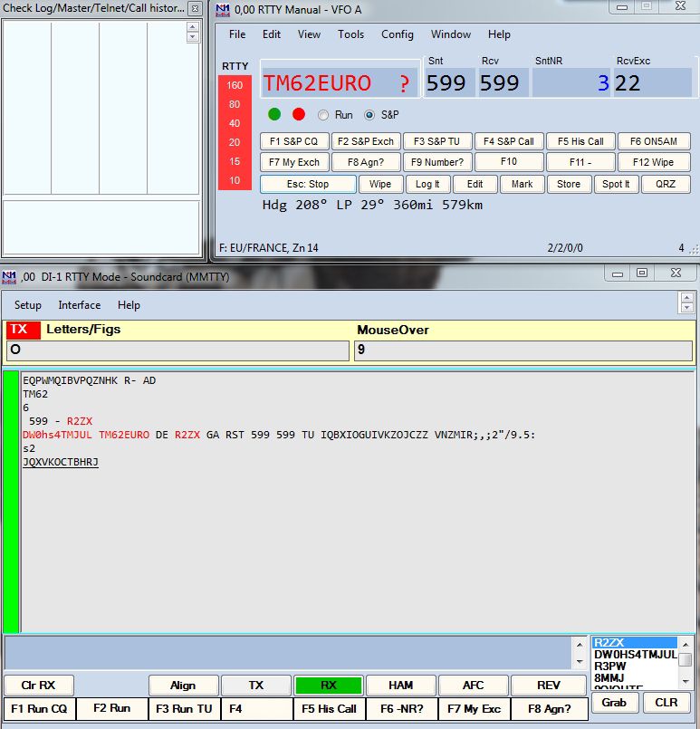Click the F2 S&P Exch button
Screen dimensions: 700x729
pos(366,141)
